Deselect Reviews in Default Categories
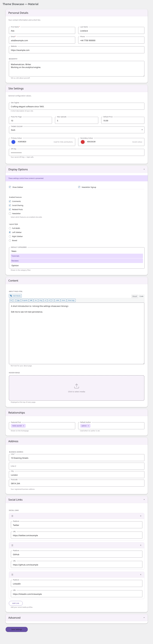 pos(77,261)
